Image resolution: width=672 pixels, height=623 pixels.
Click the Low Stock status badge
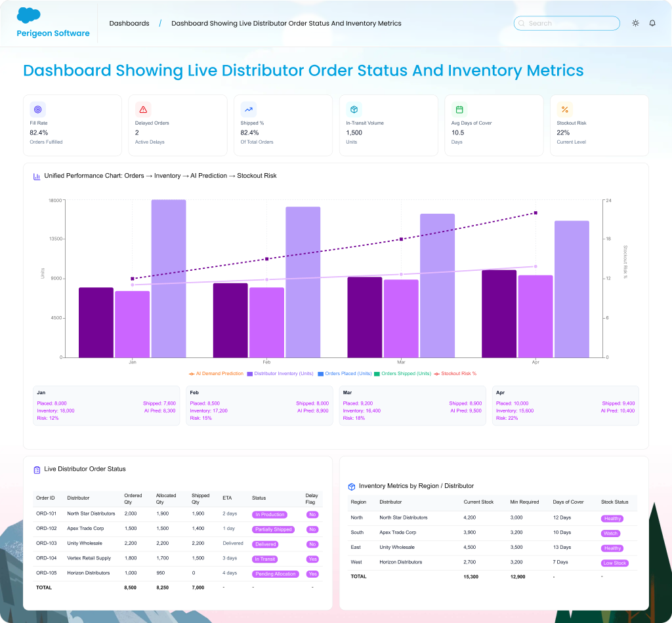(615, 563)
